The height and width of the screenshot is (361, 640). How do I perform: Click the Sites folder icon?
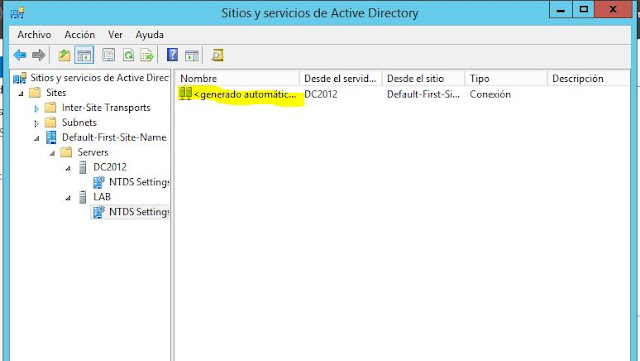coord(35,93)
